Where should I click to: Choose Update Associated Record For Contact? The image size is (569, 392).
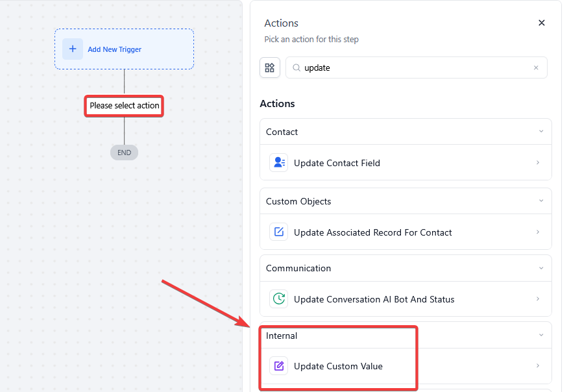click(372, 232)
